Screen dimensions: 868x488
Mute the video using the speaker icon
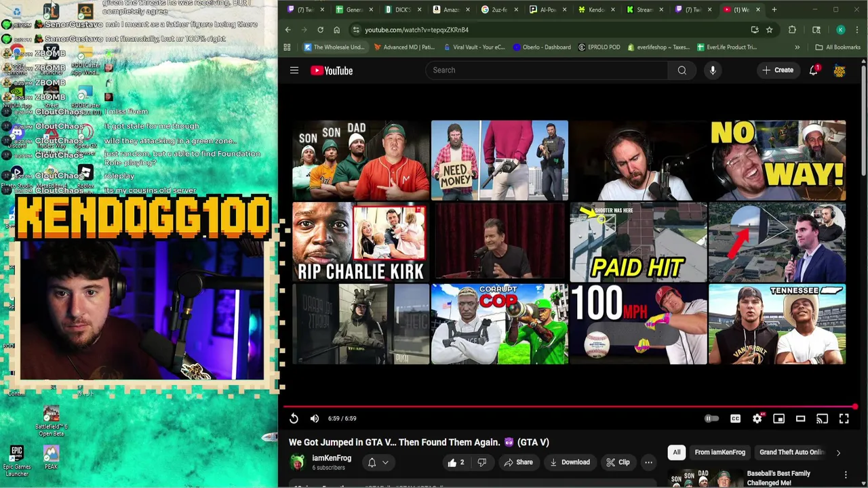click(315, 418)
